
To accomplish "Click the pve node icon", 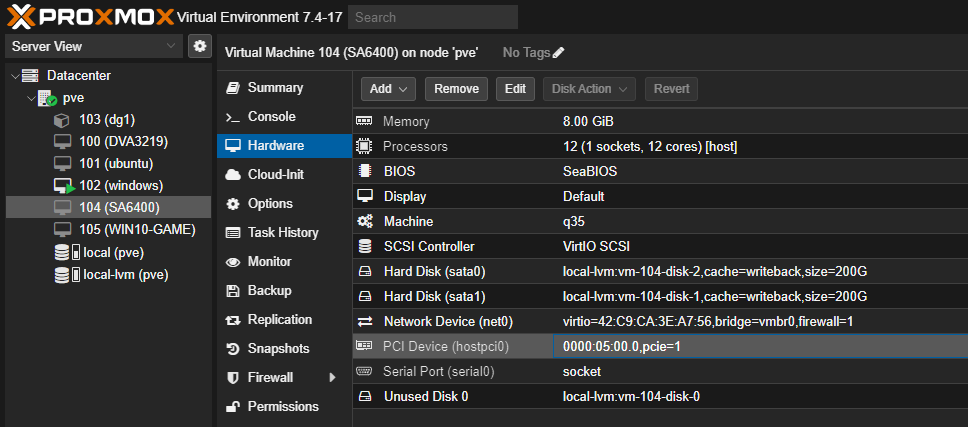I will (48, 98).
